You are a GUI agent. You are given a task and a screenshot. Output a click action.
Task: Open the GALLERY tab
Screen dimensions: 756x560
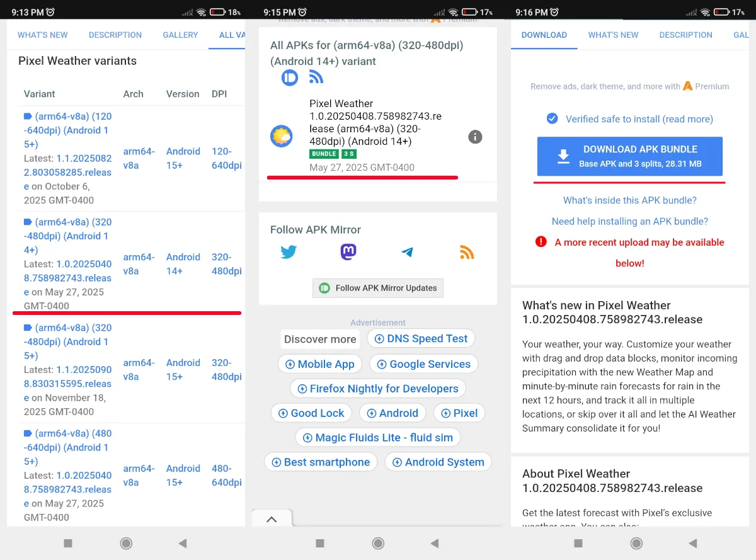[x=180, y=35]
